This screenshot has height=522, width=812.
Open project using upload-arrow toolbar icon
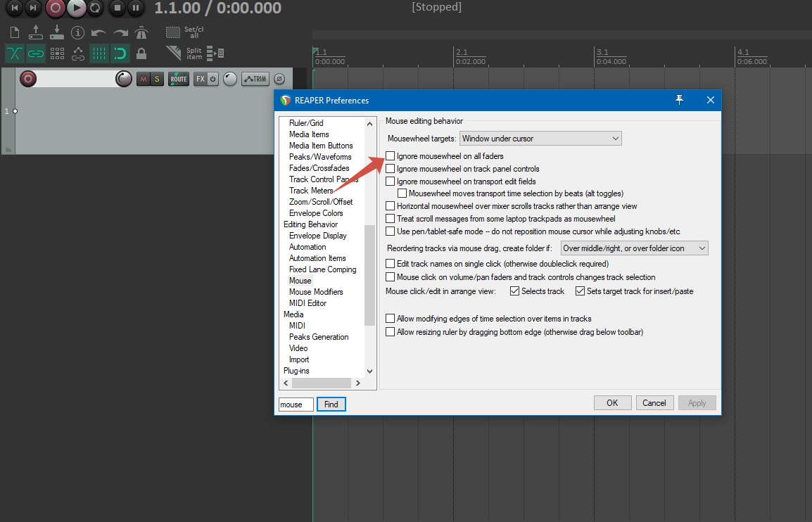36,32
